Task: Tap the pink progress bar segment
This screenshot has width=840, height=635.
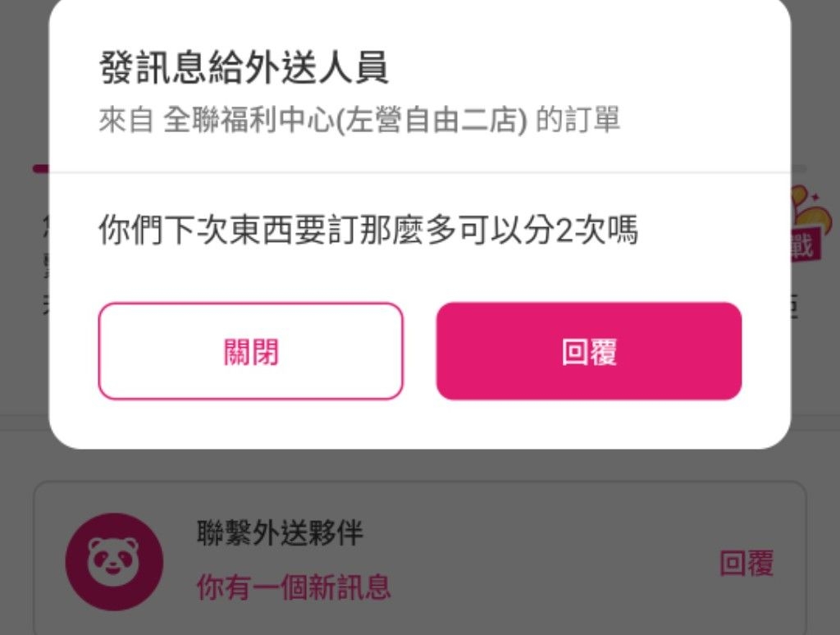Action: point(40,168)
